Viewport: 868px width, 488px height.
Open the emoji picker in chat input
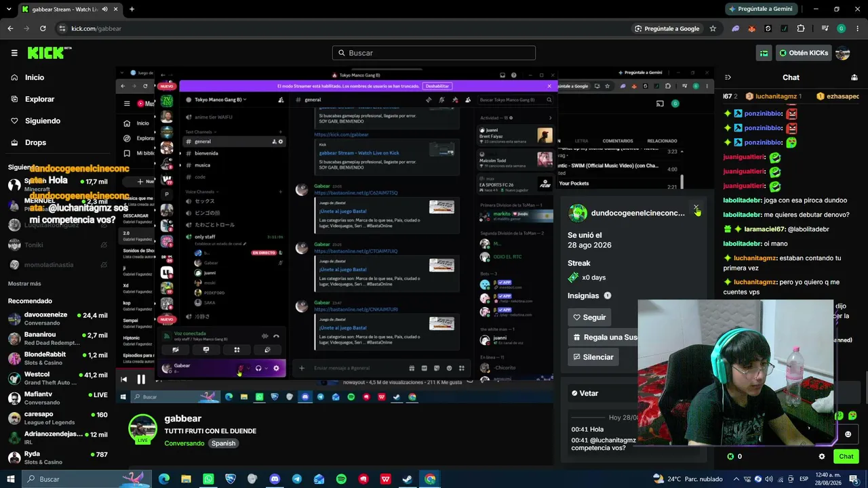(x=848, y=434)
